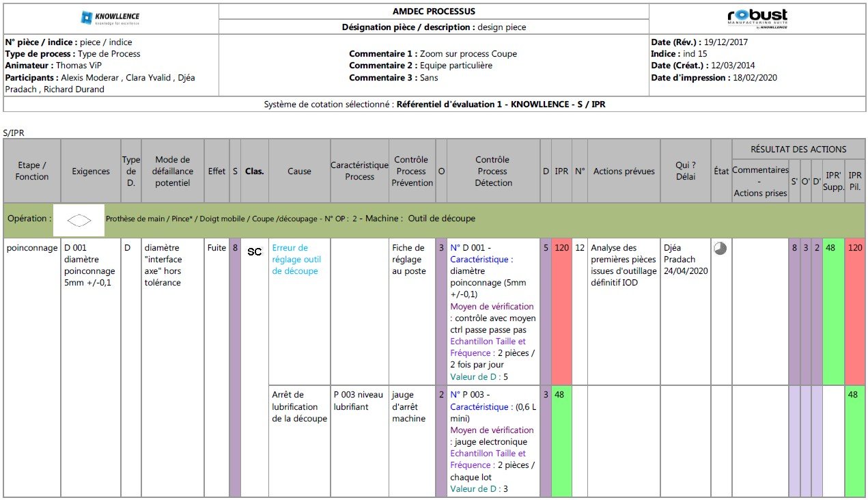
Task: Click the Robust Manufacturing Suite logo
Action: [x=757, y=18]
